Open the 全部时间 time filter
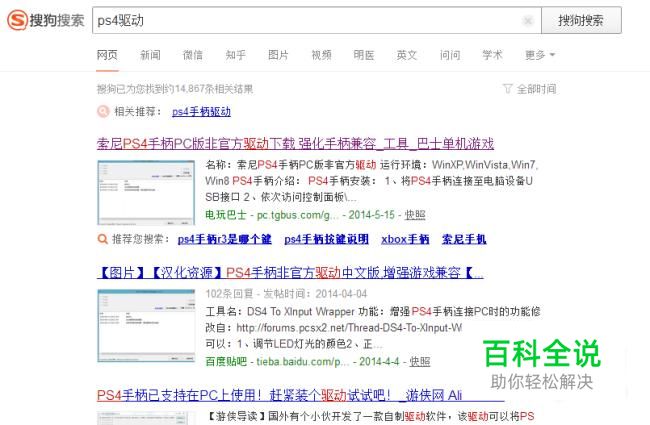Image resolution: width=650 pixels, height=425 pixels. pos(530,89)
